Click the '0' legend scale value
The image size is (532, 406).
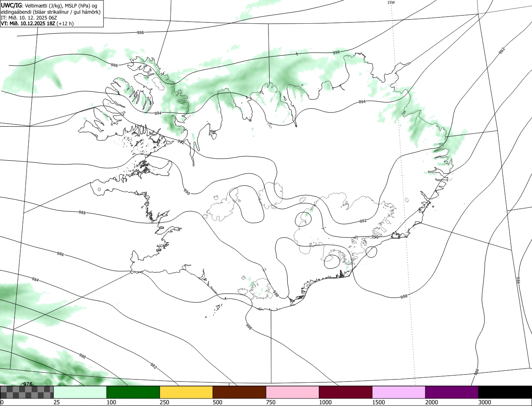(x=2, y=402)
